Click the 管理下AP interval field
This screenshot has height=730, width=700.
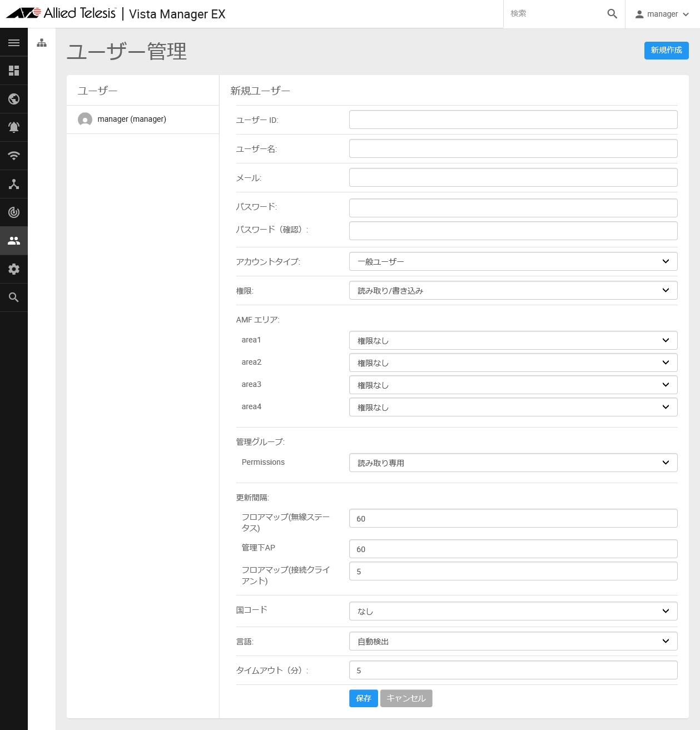pyautogui.click(x=513, y=549)
